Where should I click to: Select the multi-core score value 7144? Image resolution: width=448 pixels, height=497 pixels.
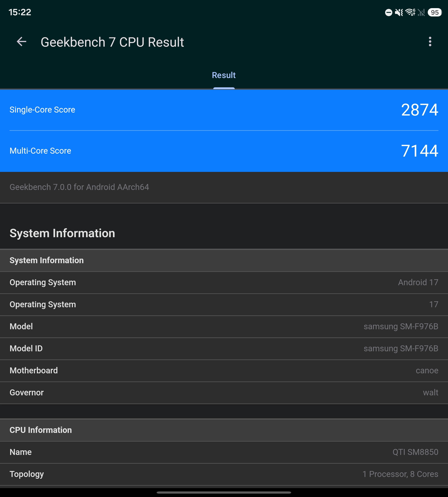[420, 151]
